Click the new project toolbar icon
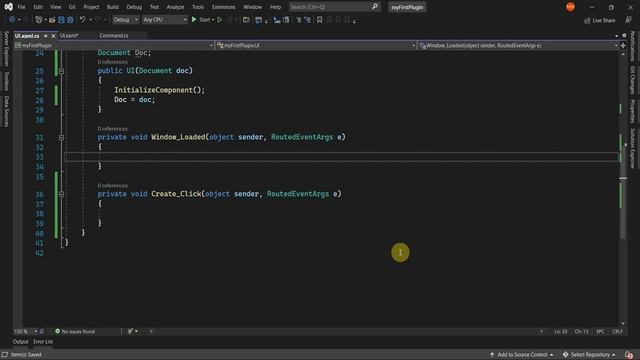The image size is (640, 360). click(x=38, y=20)
